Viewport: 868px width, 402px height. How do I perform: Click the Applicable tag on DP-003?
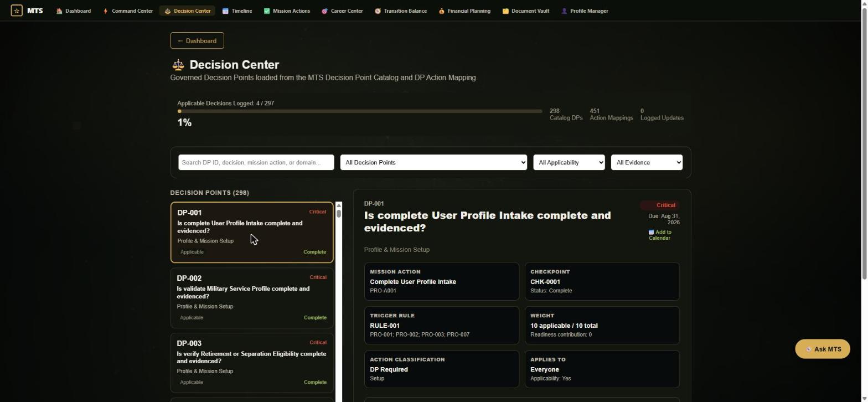(x=192, y=382)
